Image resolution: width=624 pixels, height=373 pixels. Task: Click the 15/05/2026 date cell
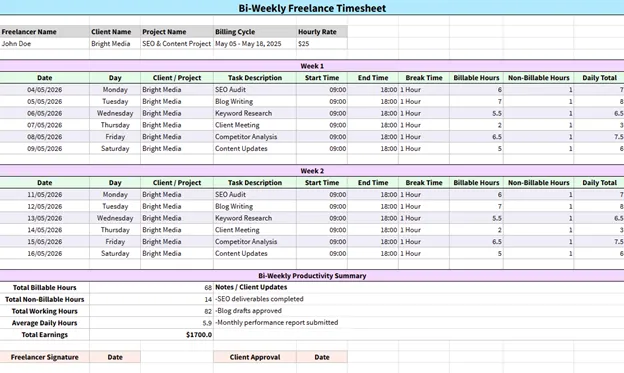click(x=45, y=242)
